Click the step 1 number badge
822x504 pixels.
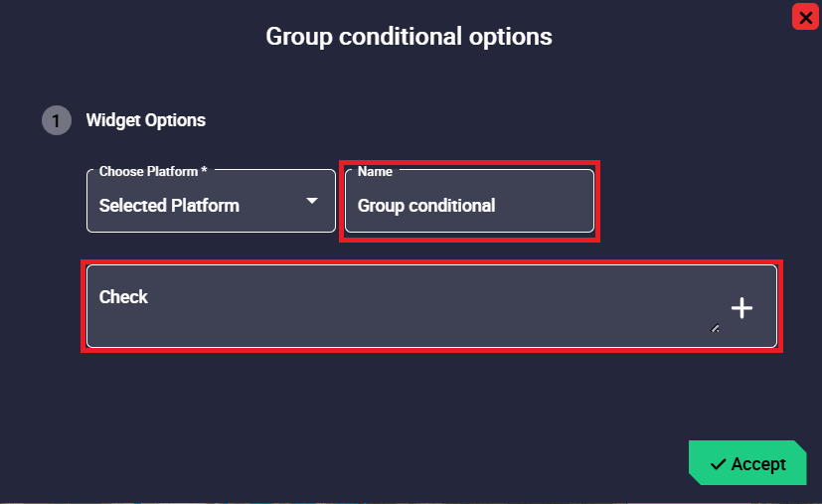(x=56, y=121)
